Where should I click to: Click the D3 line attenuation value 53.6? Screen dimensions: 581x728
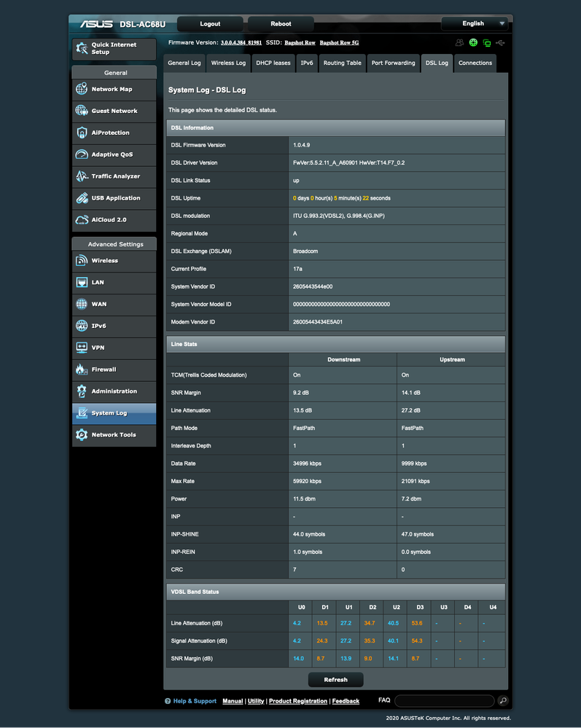[417, 623]
